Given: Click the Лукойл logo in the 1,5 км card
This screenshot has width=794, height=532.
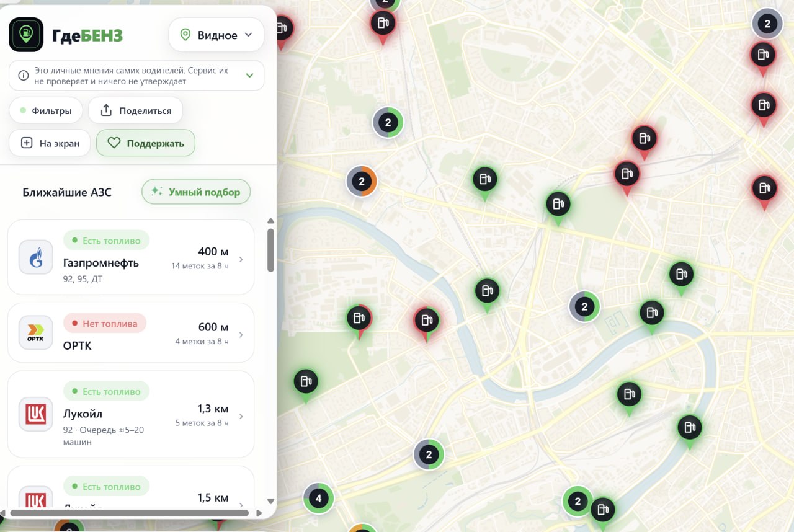Looking at the screenshot, I should 36,498.
